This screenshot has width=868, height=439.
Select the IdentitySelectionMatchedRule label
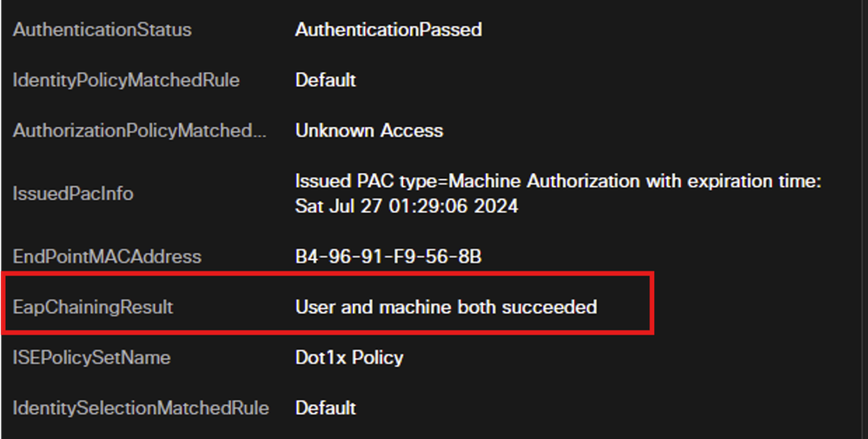point(141,408)
